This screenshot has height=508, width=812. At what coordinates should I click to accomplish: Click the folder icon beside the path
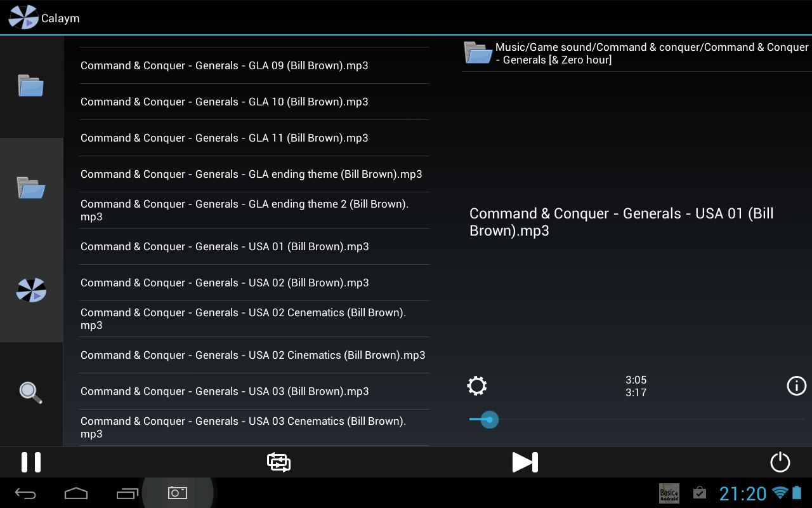478,53
